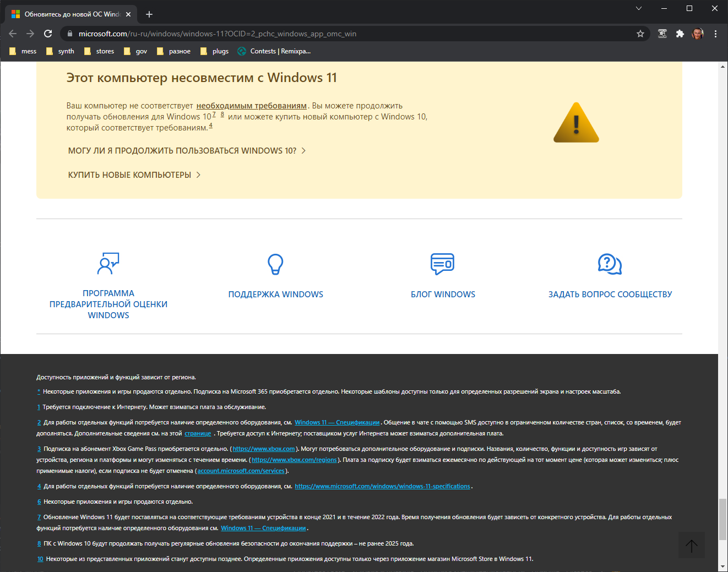Image resolution: width=728 pixels, height=572 pixels.
Task: Reload the page with the refresh icon
Action: point(48,34)
